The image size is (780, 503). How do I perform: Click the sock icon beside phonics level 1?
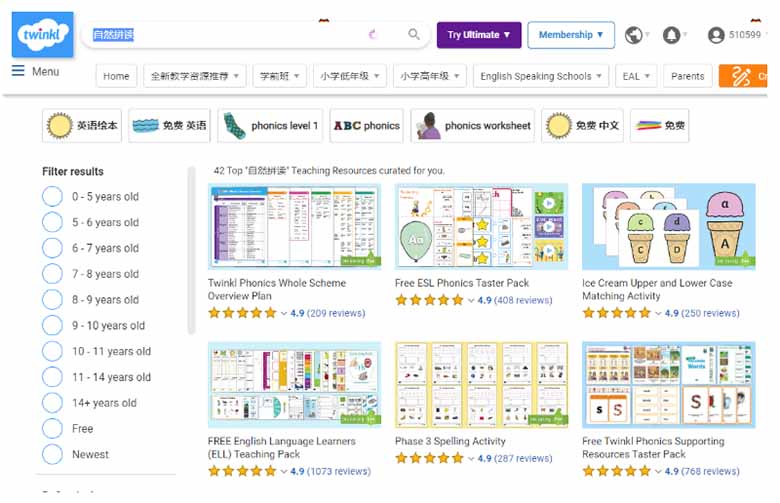[234, 125]
